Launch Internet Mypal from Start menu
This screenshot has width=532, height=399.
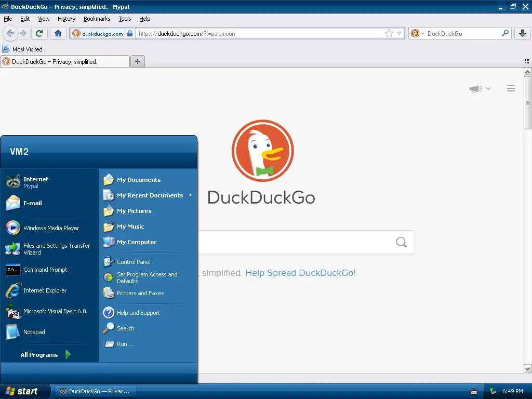coord(49,182)
